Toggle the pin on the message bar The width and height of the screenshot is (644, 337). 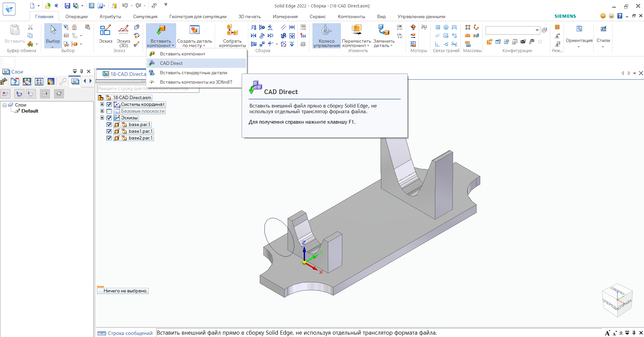click(634, 333)
